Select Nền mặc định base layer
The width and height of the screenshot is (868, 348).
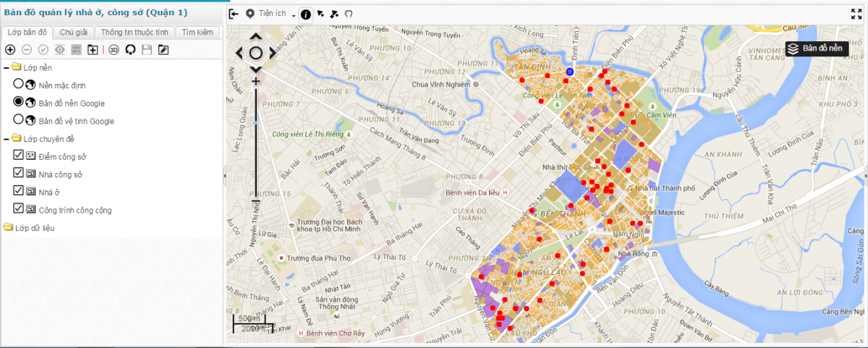[x=19, y=84]
